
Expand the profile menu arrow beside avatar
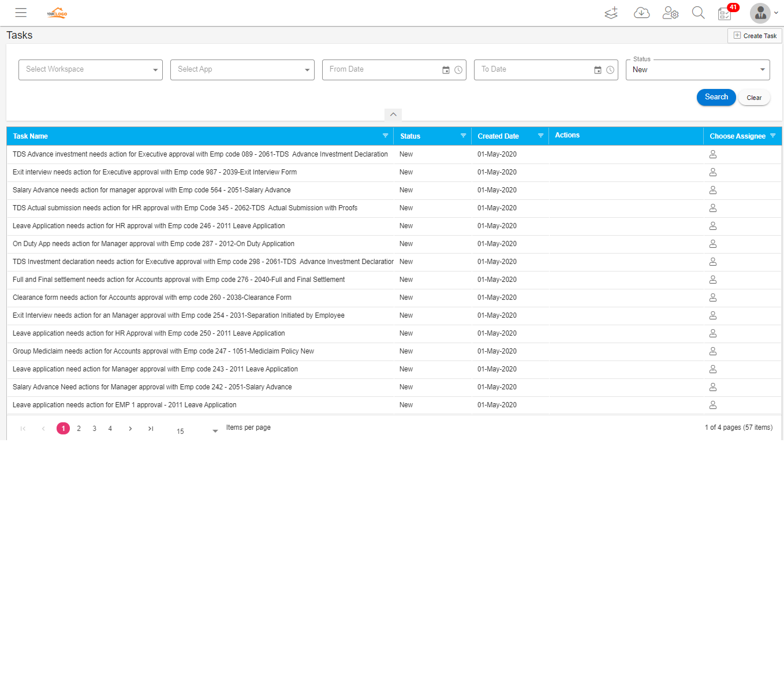click(776, 13)
